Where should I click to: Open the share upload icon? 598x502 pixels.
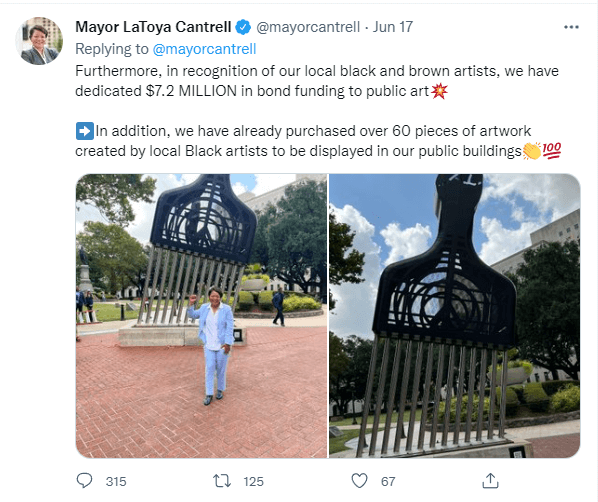coord(490,481)
